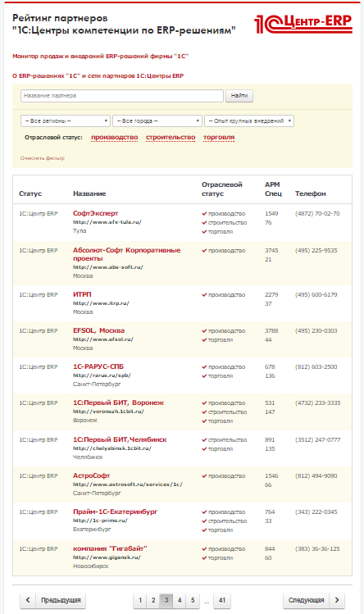Click phone number (495) 230-0303
The width and height of the screenshot is (364, 614).
click(x=316, y=330)
